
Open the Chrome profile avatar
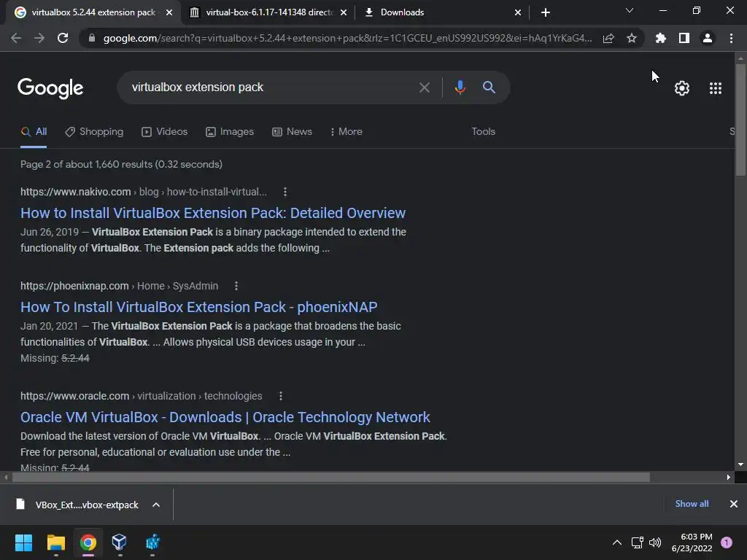click(x=708, y=38)
